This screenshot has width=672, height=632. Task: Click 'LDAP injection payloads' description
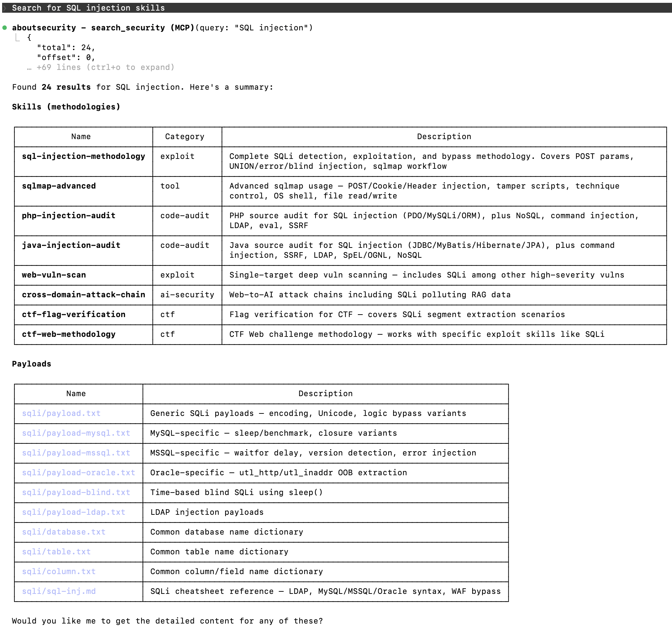click(x=207, y=512)
